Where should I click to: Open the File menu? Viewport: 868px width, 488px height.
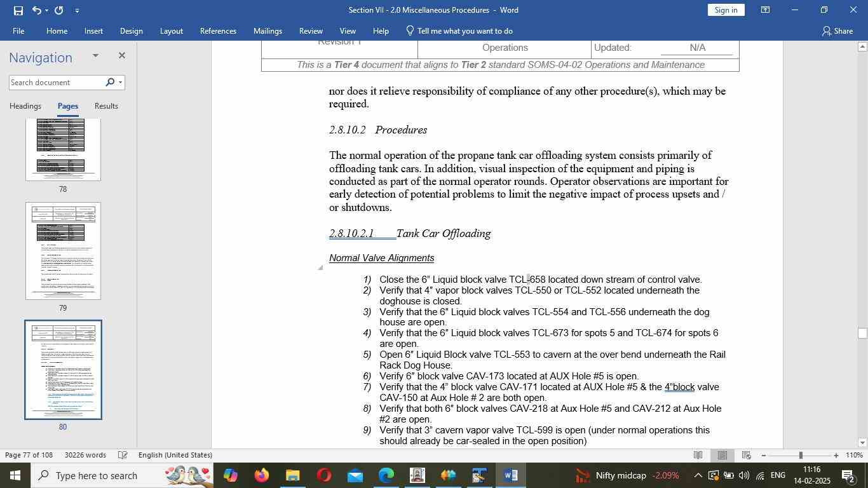point(18,30)
